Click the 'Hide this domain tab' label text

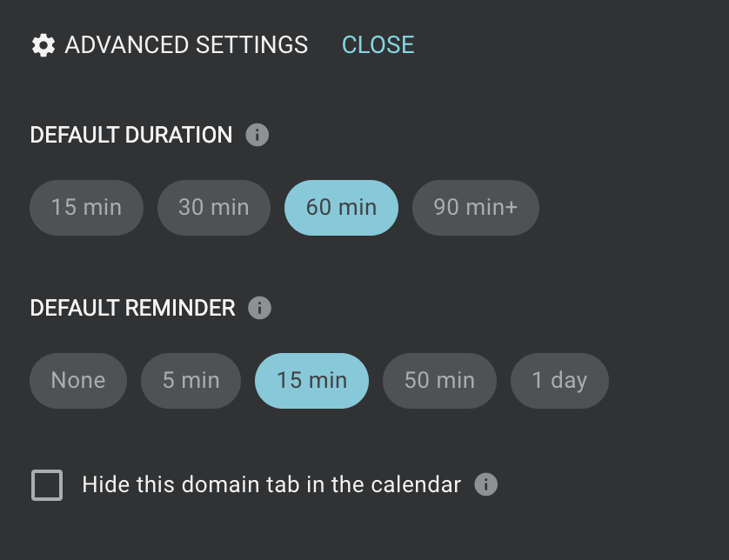tap(271, 484)
